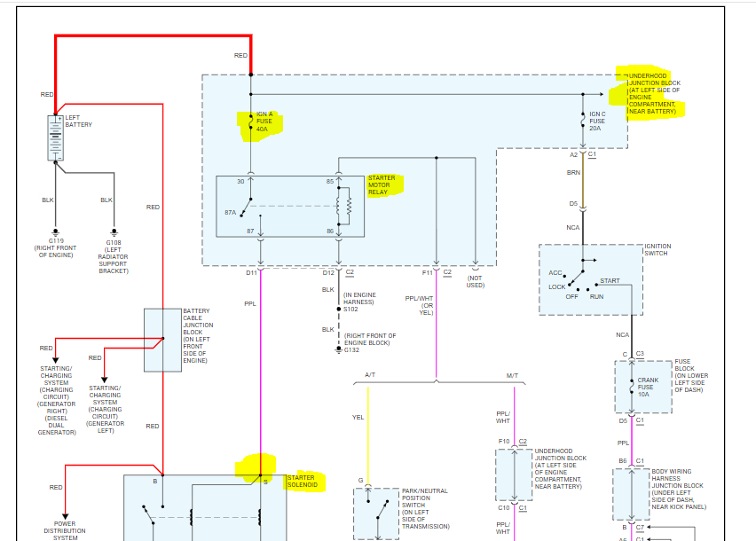
Task: Click the 'M/T' branch label
Action: 512,376
